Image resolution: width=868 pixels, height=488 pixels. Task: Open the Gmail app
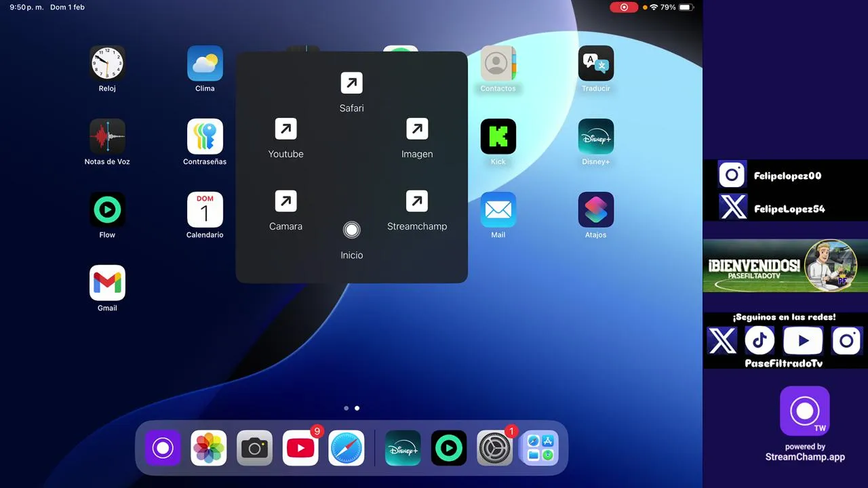[107, 283]
